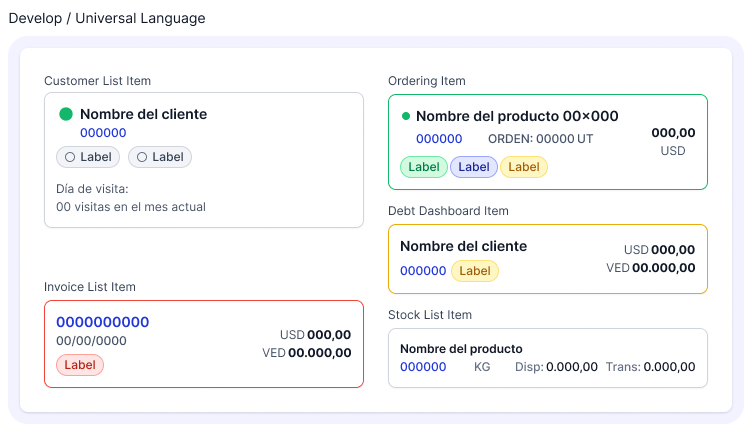The image size is (752, 432).
Task: Click the small green dot beside Nombre del producto 00×000
Action: point(405,116)
